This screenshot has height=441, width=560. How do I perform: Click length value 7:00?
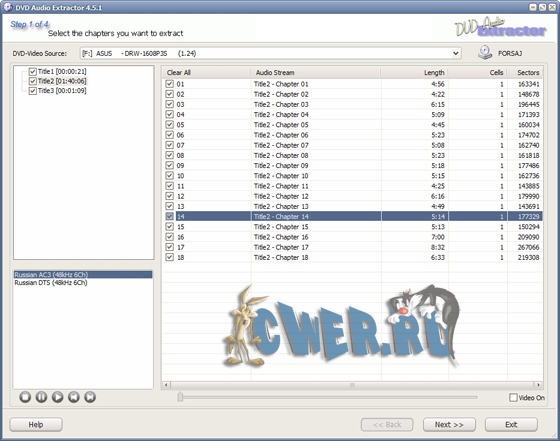point(438,237)
